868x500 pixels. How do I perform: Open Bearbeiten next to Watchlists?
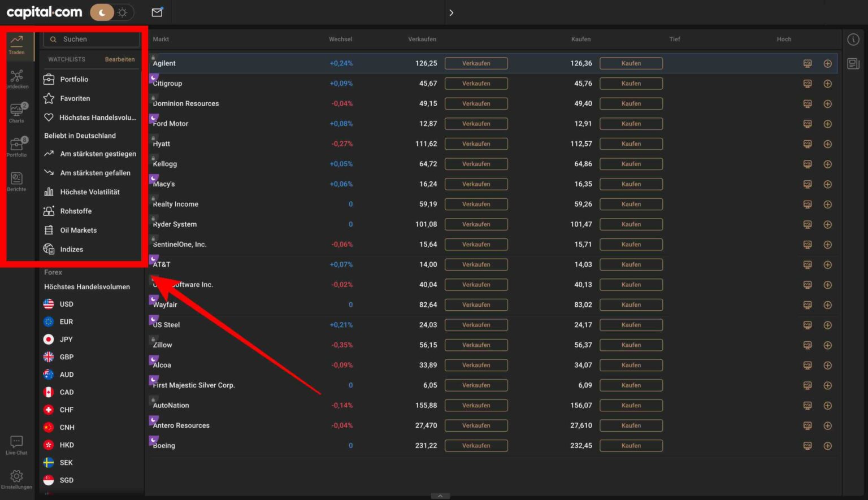coord(120,59)
